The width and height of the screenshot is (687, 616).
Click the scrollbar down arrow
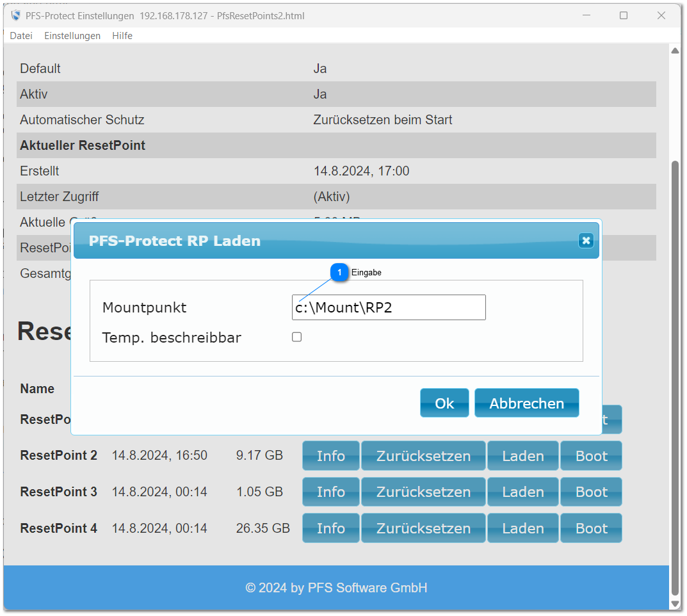pos(675,604)
